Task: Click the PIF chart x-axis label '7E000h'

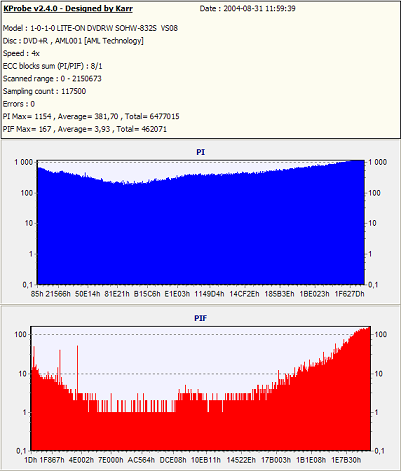Action: [111, 460]
